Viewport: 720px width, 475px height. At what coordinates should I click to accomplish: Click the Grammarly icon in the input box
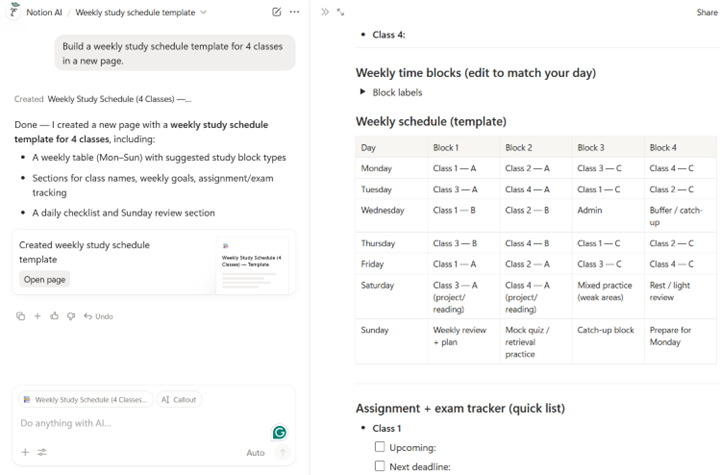pyautogui.click(x=280, y=432)
